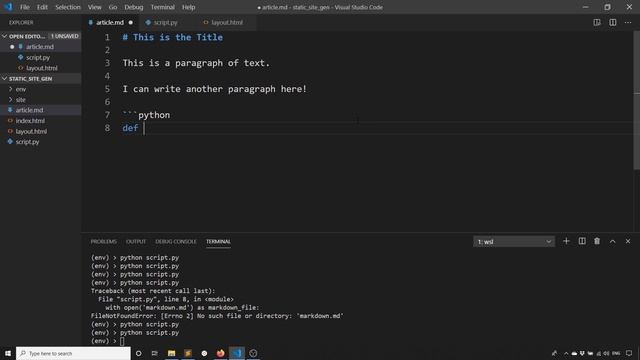Screen dimensions: 640x360
Task: Select the Terminal panel tab
Action: (218, 242)
